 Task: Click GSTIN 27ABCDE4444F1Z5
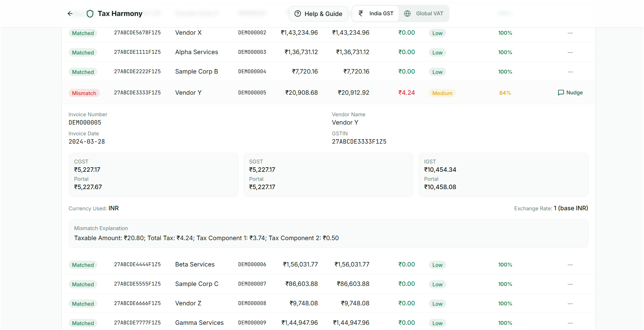pos(137,264)
